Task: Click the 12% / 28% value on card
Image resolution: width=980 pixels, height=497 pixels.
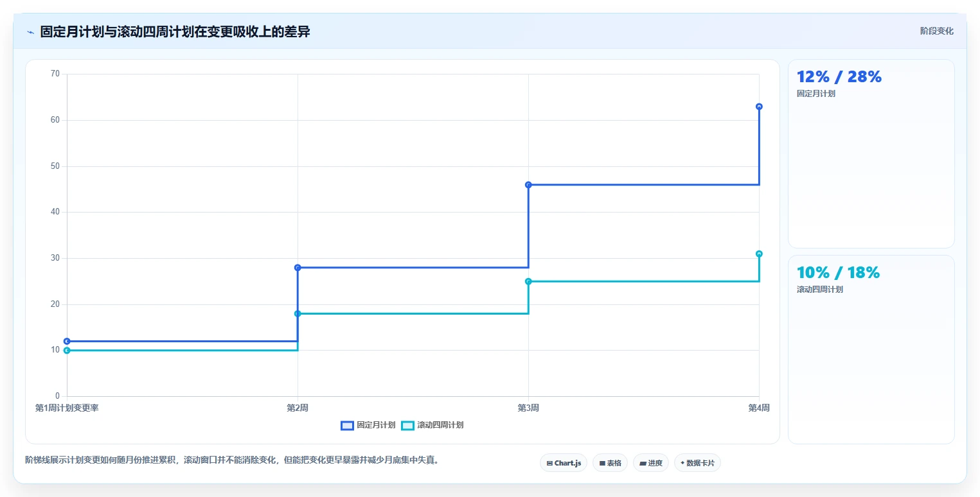Action: click(839, 77)
